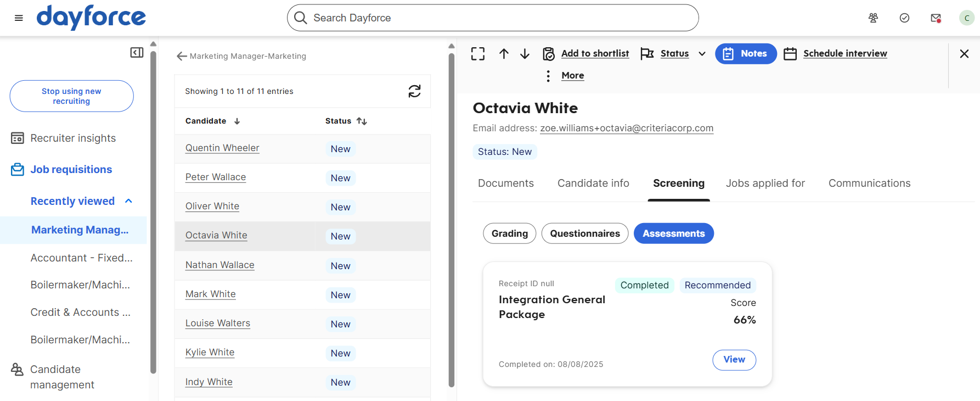Open candidate Mark White

211,294
